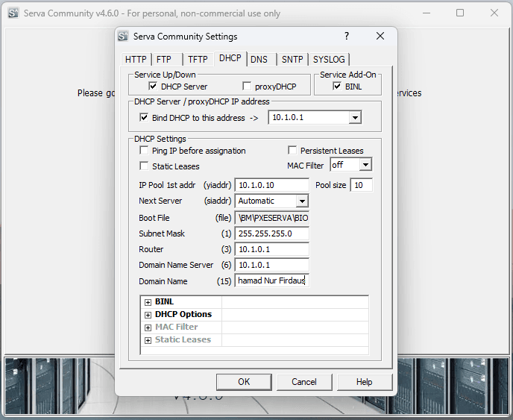Enable Ping IP before assignation
Viewport: 513px width, 420px height.
tap(145, 151)
